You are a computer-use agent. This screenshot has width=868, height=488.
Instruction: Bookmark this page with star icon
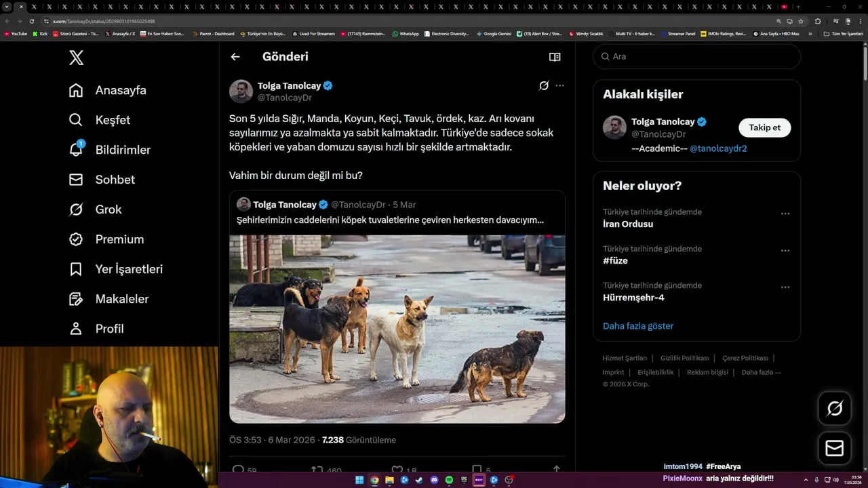click(801, 21)
